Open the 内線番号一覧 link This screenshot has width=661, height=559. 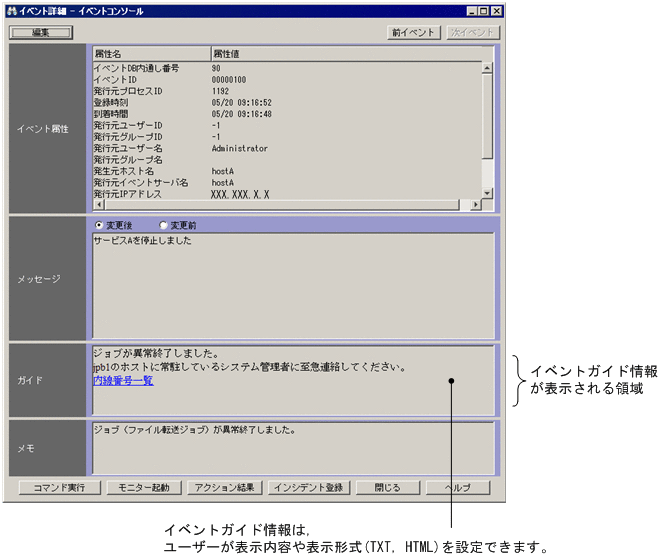[123, 380]
